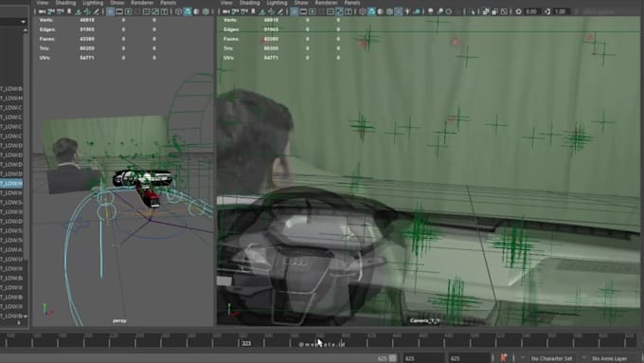Switch persp panel to Smooth Shade All
Image resolution: width=644 pixels, height=363 pixels.
coord(188,11)
